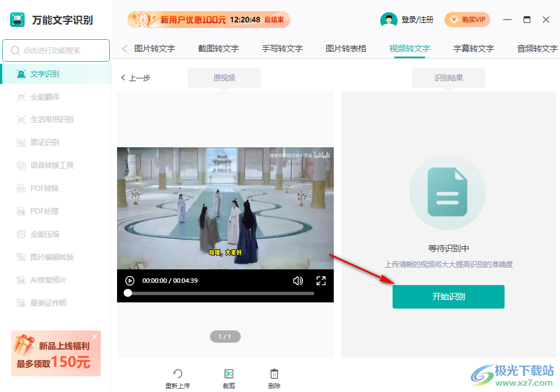The image size is (560, 392).
Task: Open the 最多领取150元 promo card
Action: point(55,353)
